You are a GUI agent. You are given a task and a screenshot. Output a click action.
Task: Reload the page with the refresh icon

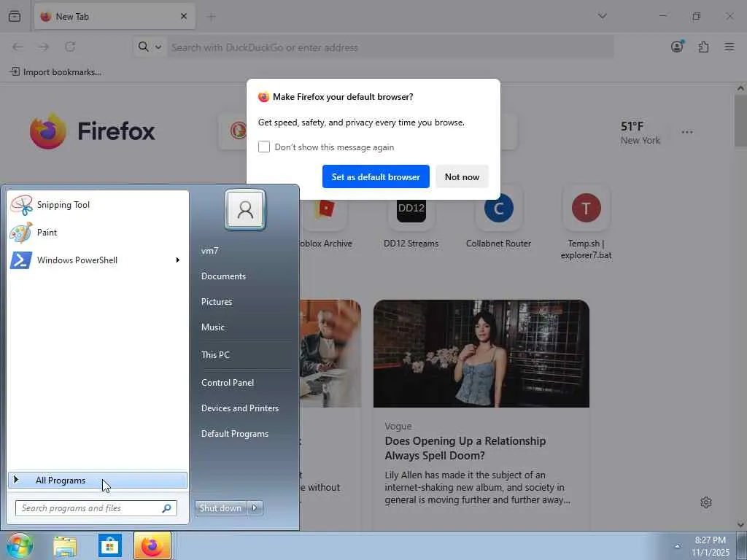point(70,47)
